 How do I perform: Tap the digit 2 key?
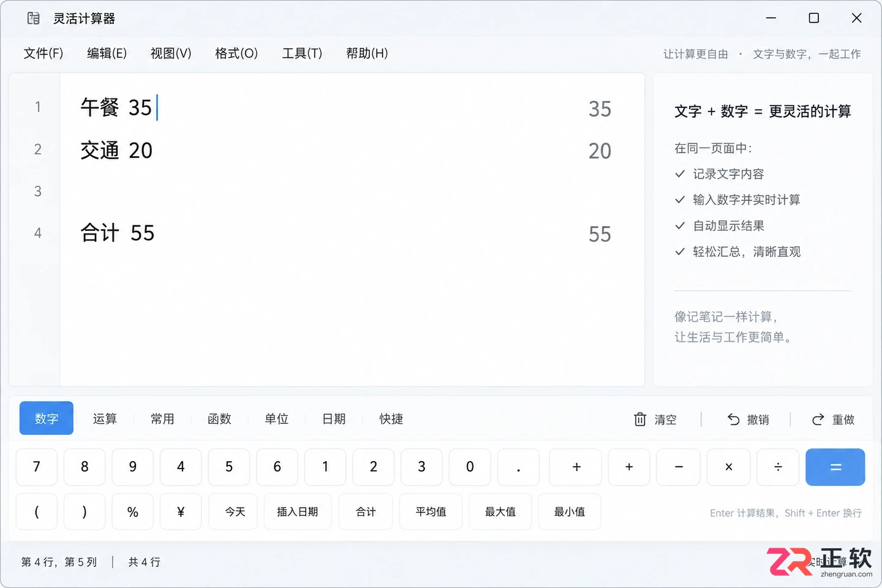click(374, 467)
